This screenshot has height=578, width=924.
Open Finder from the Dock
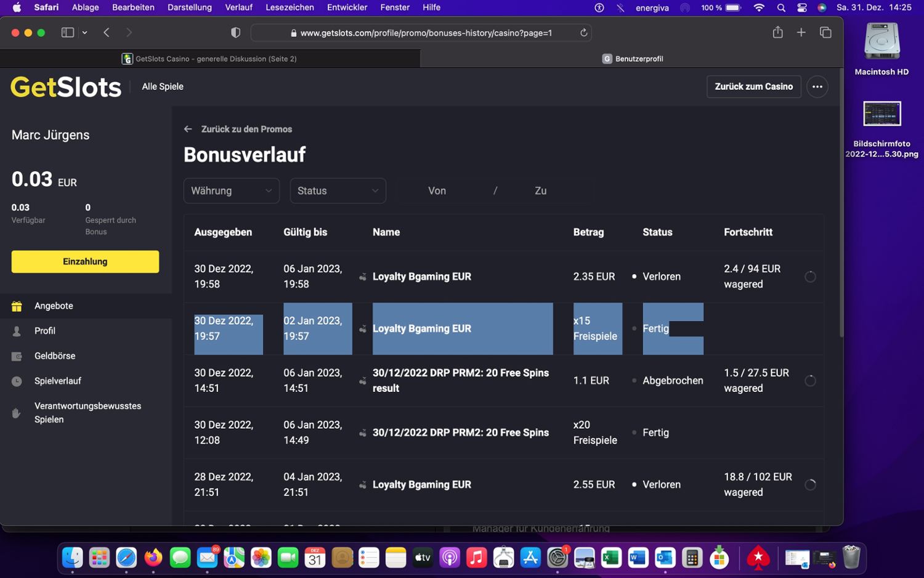[73, 558]
